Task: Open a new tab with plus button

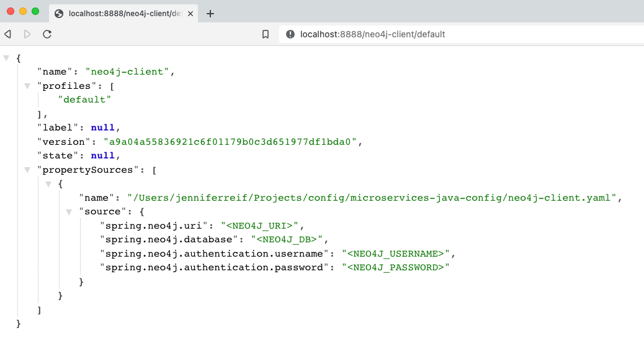Action: coord(210,14)
